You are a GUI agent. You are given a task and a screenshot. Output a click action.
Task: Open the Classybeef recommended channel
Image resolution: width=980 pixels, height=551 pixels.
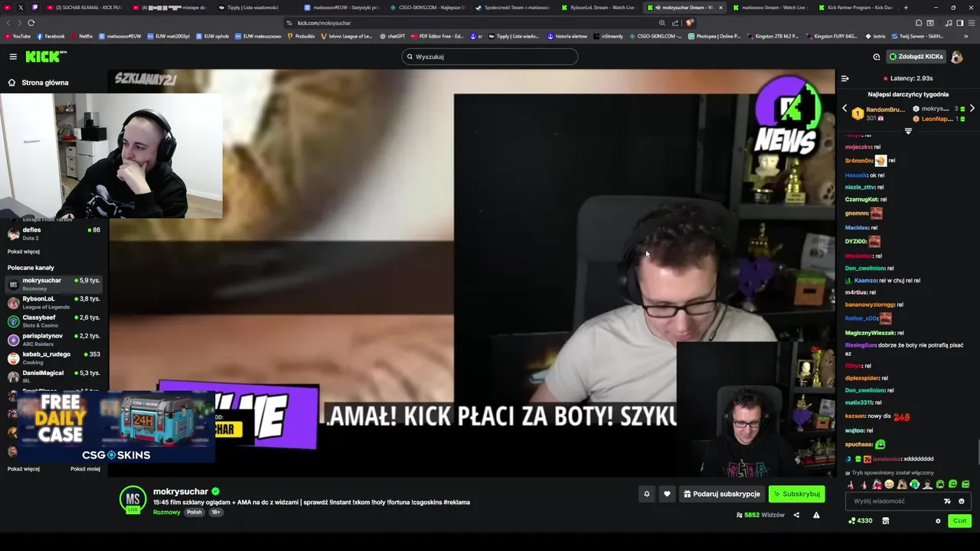pos(54,321)
